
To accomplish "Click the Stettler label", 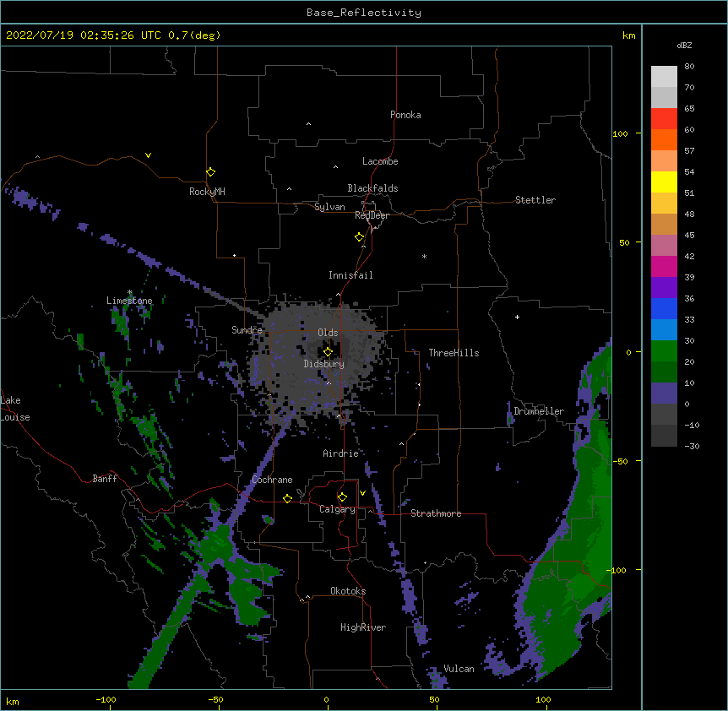I will click(x=535, y=200).
